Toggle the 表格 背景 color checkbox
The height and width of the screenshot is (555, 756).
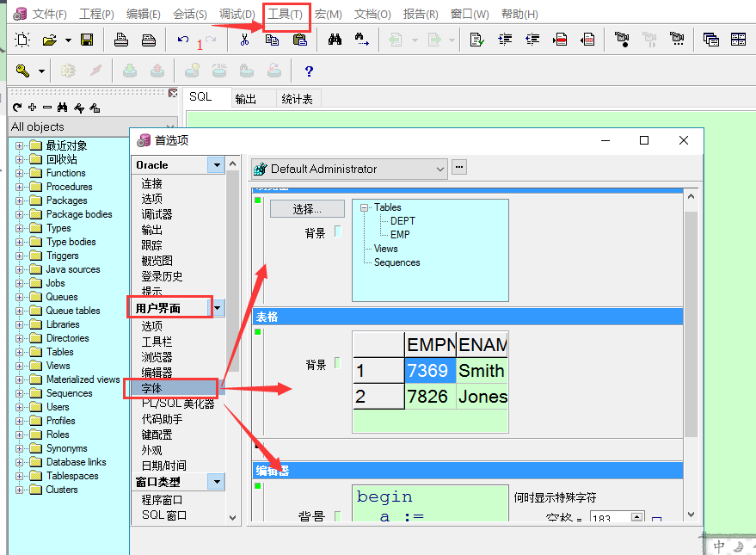337,363
